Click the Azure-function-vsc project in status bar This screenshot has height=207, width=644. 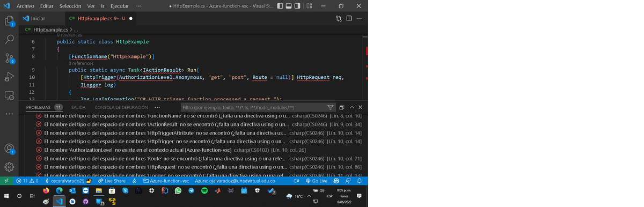pos(167,181)
